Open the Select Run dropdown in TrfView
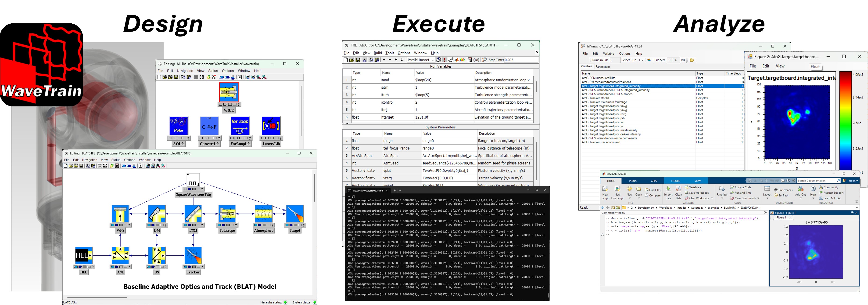 [x=642, y=60]
